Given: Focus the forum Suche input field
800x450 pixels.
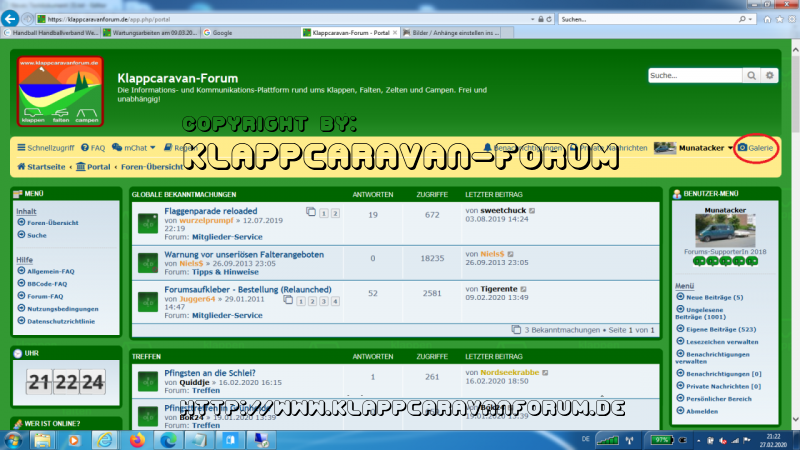Looking at the screenshot, I should coord(695,76).
